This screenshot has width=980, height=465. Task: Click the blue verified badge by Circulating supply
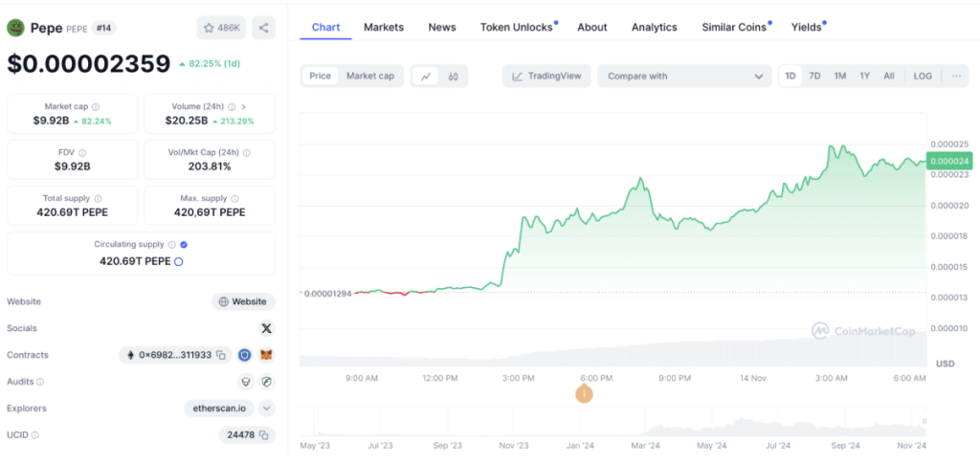click(184, 245)
